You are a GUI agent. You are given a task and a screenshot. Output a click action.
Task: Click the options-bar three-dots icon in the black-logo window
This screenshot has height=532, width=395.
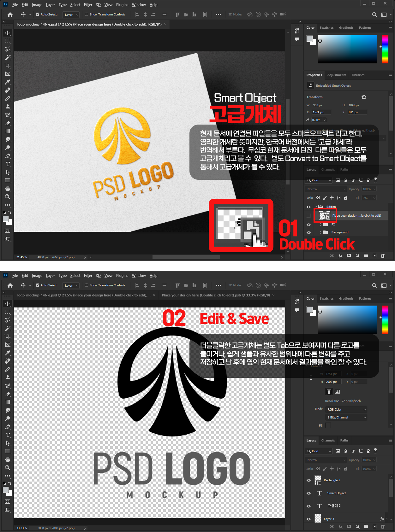click(218, 285)
